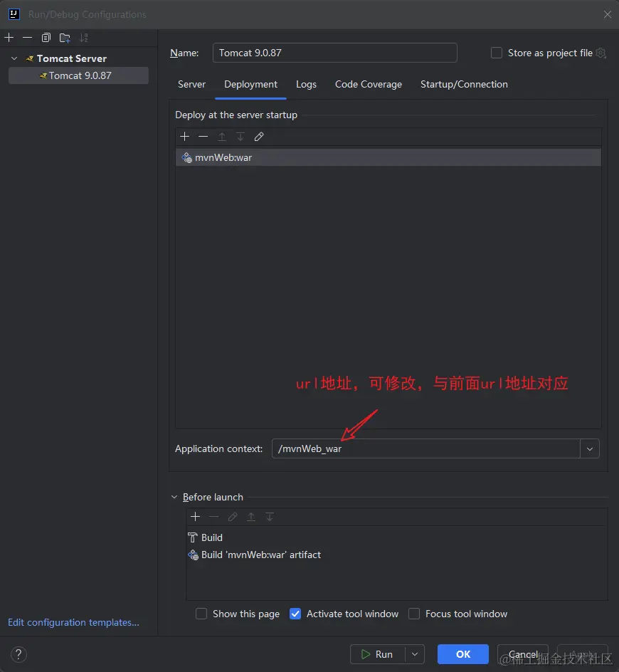
Task: Enable Store as project file checkbox
Action: tap(497, 53)
